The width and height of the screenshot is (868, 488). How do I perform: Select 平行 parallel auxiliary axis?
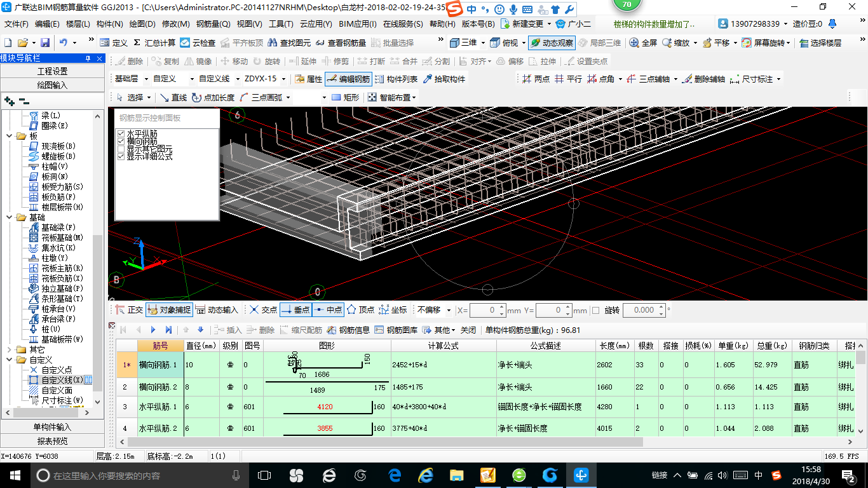pyautogui.click(x=568, y=79)
